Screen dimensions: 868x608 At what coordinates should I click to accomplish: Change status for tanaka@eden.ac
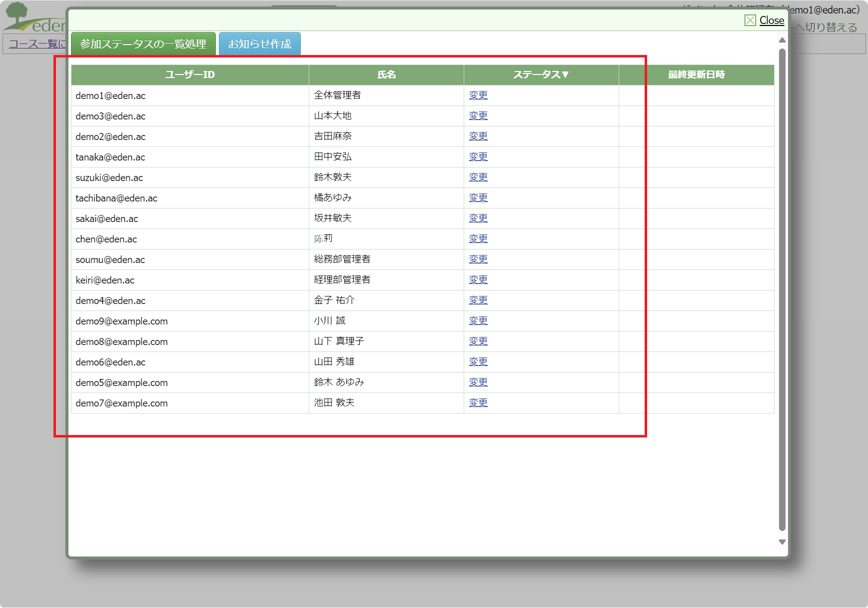tap(478, 157)
